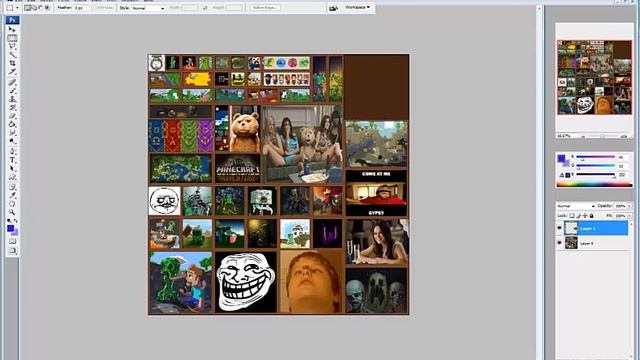Hide the selected blue layer via eye
The width and height of the screenshot is (640, 360).
pos(560,228)
